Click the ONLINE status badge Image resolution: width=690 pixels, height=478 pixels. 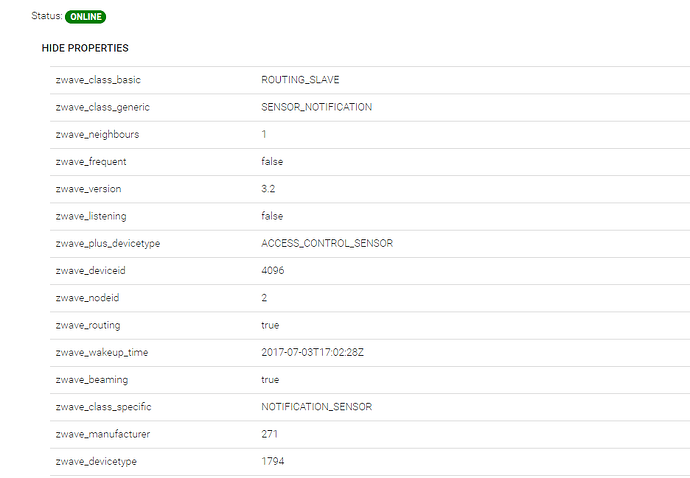(86, 17)
